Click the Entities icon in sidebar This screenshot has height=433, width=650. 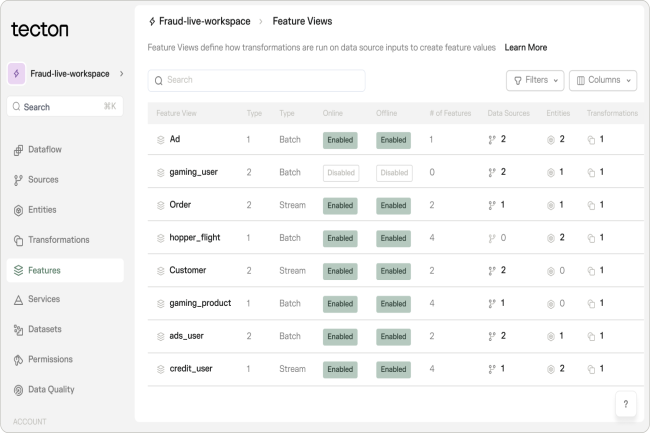click(18, 210)
